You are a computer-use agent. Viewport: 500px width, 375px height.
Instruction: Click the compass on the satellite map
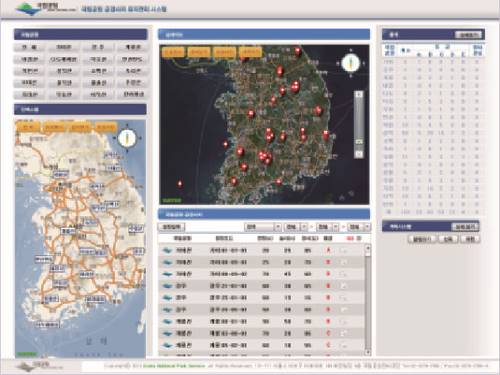[x=351, y=63]
